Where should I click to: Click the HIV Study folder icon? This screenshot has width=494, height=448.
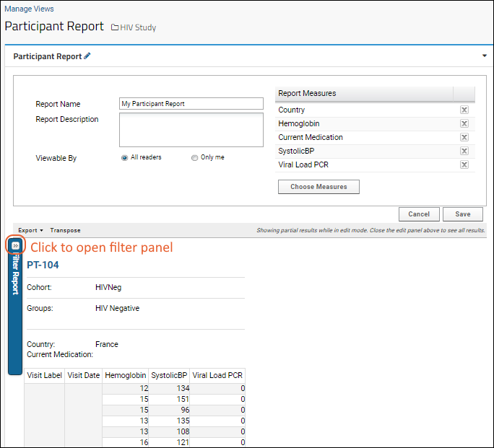115,27
